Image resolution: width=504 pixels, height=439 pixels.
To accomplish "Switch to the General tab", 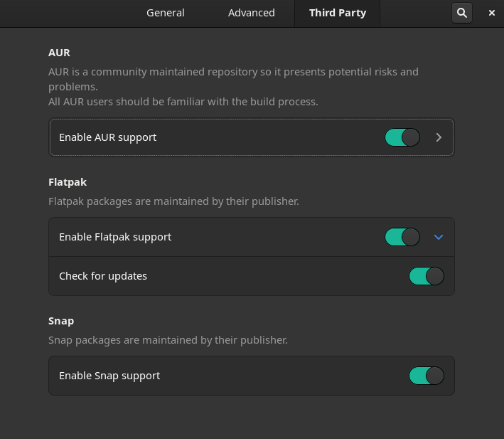I will tap(166, 13).
